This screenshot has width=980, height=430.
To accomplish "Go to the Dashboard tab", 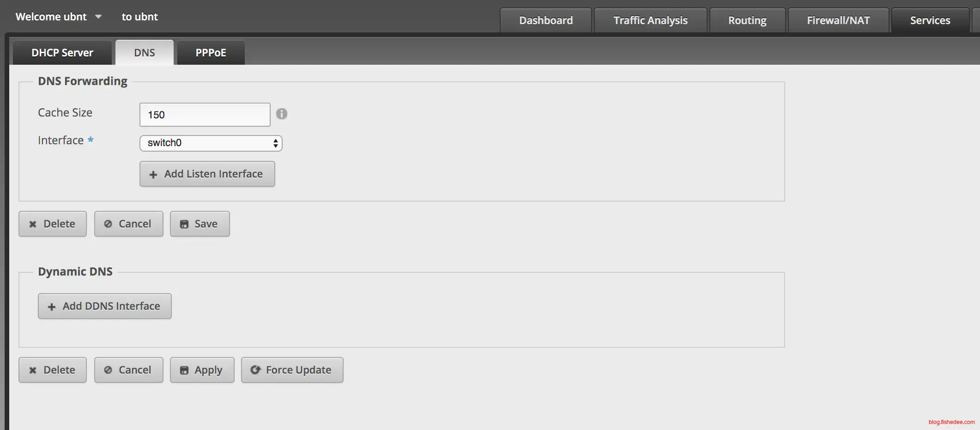I will pos(546,21).
